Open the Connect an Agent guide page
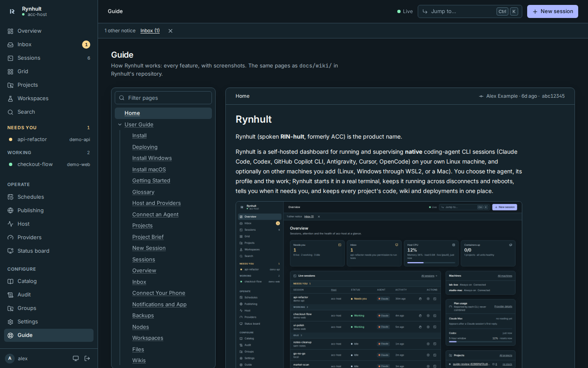Viewport: 588px width, 368px height. [155, 215]
